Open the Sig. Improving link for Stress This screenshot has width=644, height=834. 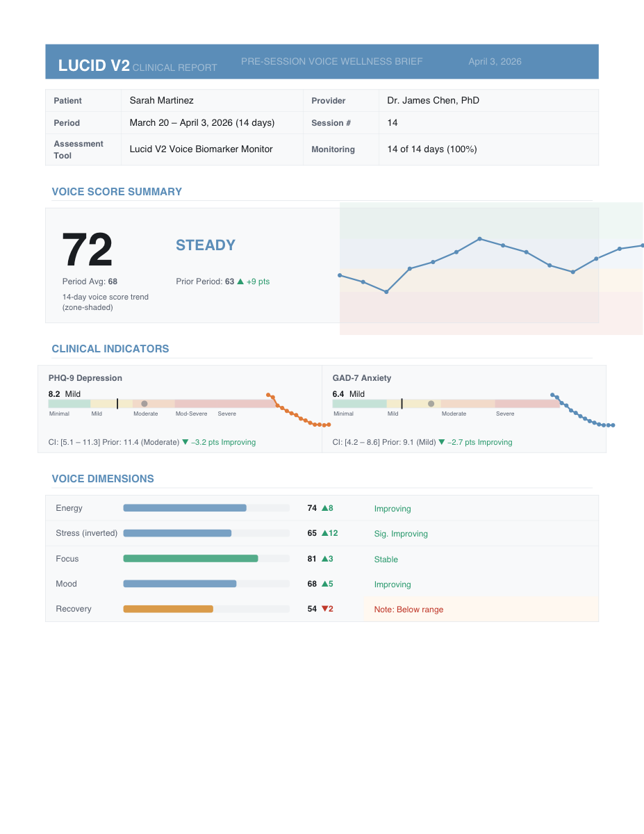pyautogui.click(x=400, y=533)
